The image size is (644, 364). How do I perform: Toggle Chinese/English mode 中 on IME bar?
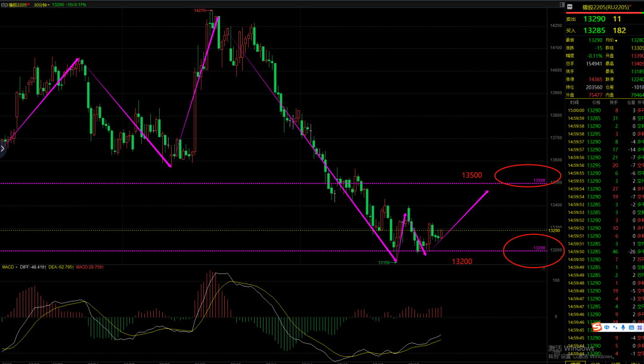click(607, 328)
